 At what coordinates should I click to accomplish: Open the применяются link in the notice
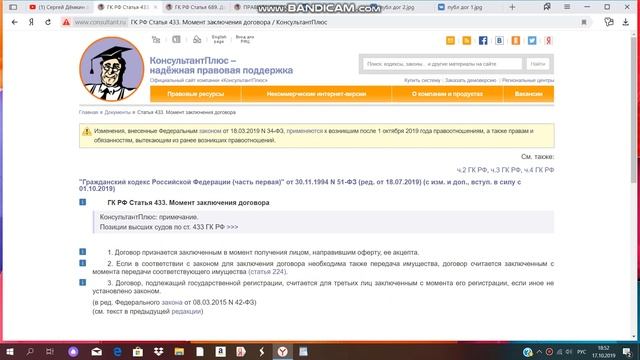(x=304, y=131)
